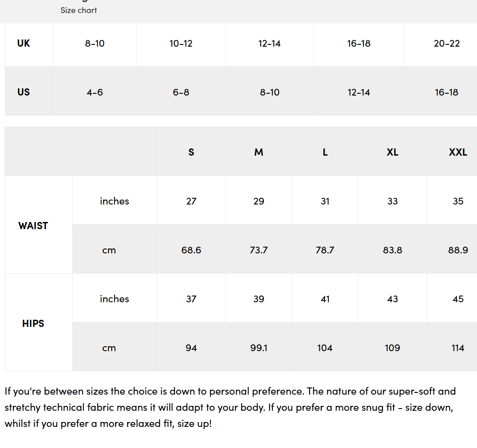Click the Size chart heading text
This screenshot has width=477, height=448.
coord(79,10)
